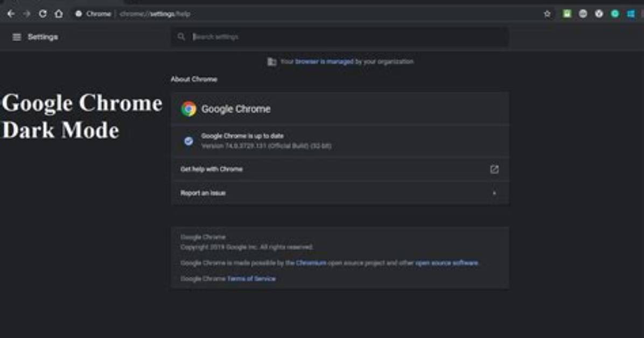Click the 'Google Chrome is up to date' text

pyautogui.click(x=242, y=136)
